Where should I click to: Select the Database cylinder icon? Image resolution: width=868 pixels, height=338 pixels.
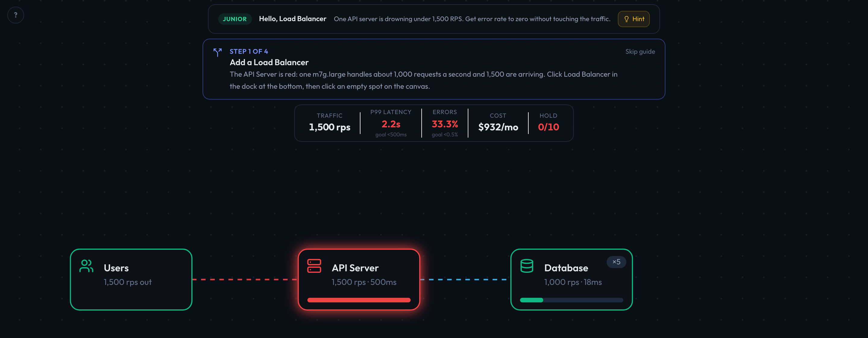click(527, 266)
